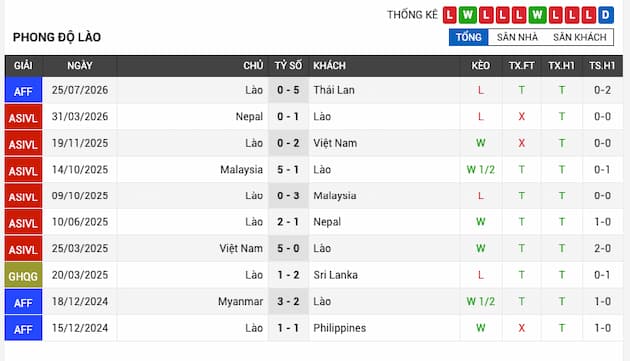This screenshot has height=361, width=630.
Task: Click AFF badge for 15/12/2024 match
Action: [x=23, y=328]
